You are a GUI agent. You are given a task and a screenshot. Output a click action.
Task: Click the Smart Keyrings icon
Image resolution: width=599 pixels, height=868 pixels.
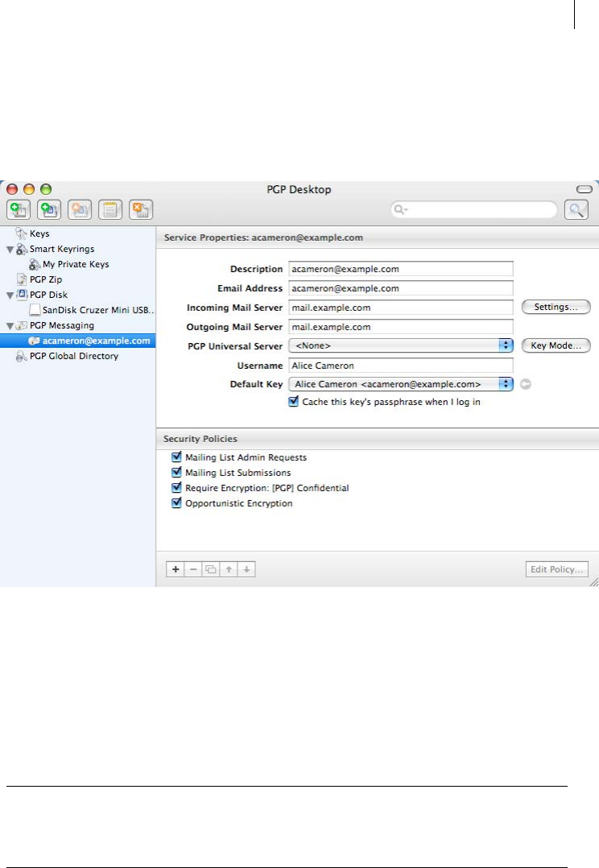pos(22,249)
